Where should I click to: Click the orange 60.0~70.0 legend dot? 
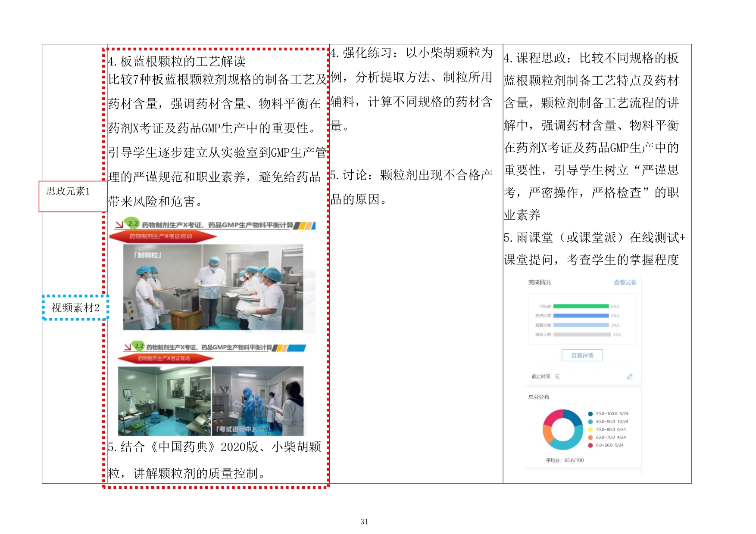pos(590,438)
